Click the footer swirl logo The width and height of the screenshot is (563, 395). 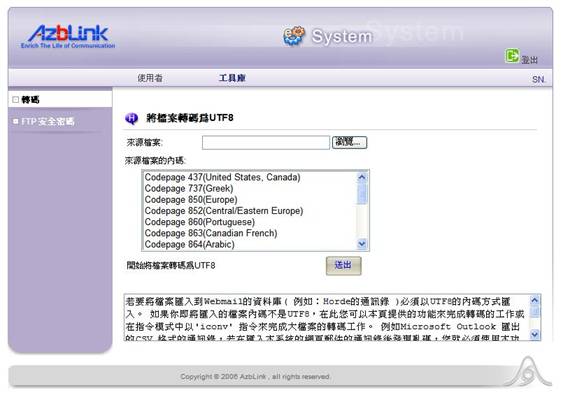(x=529, y=372)
